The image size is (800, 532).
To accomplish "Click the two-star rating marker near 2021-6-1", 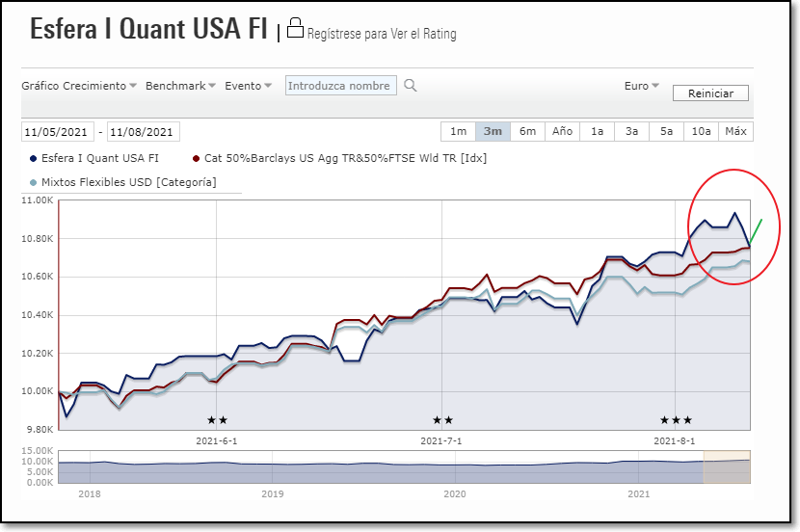I will point(217,420).
